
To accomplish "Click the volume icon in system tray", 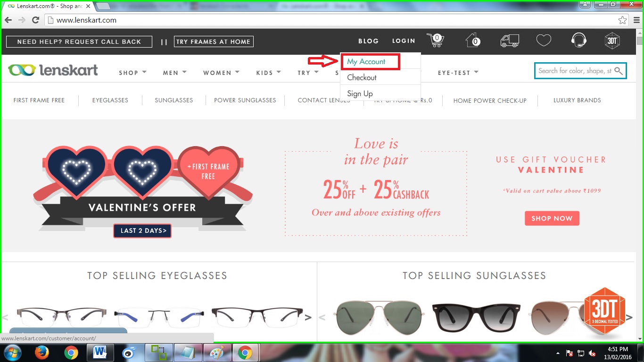I will coord(592,353).
